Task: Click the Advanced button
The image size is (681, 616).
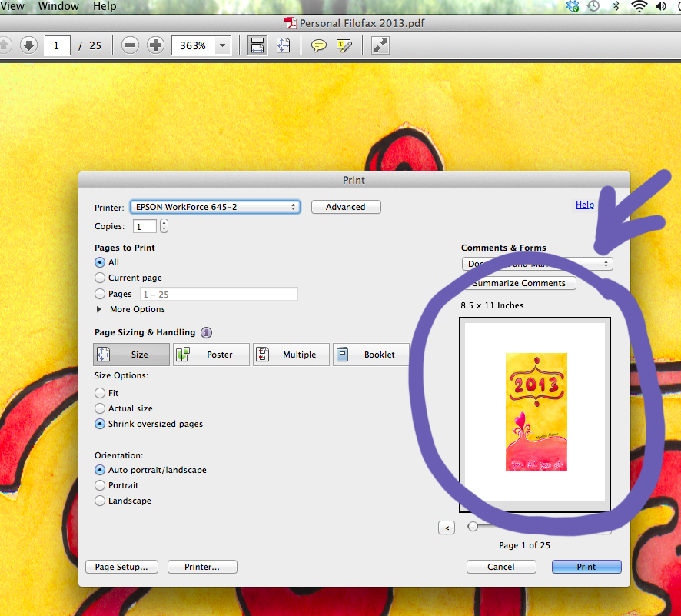Action: 346,207
